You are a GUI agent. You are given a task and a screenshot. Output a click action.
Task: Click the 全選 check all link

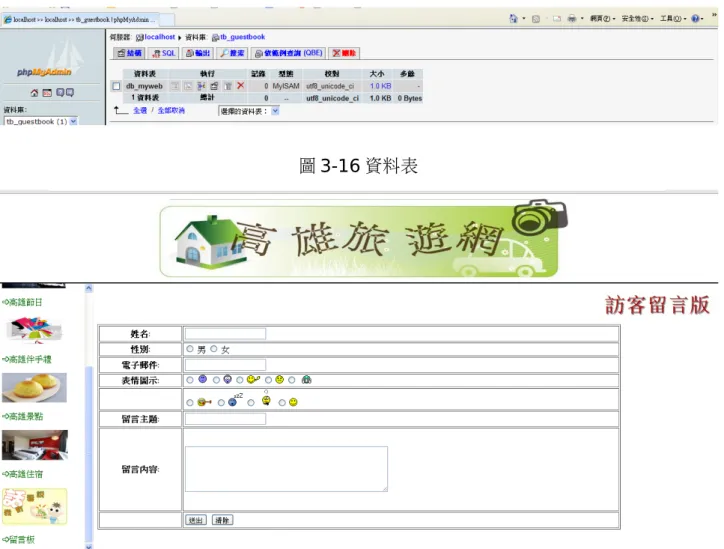click(140, 111)
